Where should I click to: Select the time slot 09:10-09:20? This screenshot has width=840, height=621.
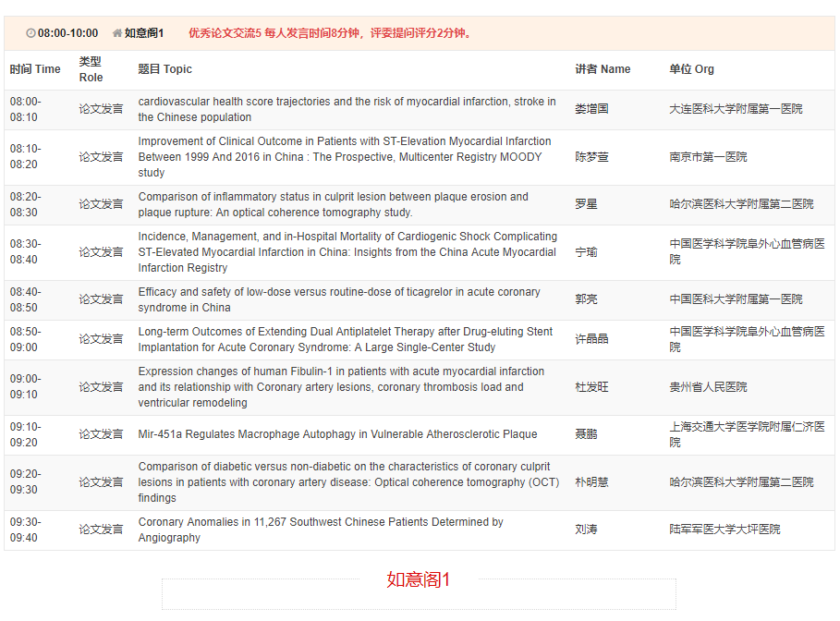(25, 435)
